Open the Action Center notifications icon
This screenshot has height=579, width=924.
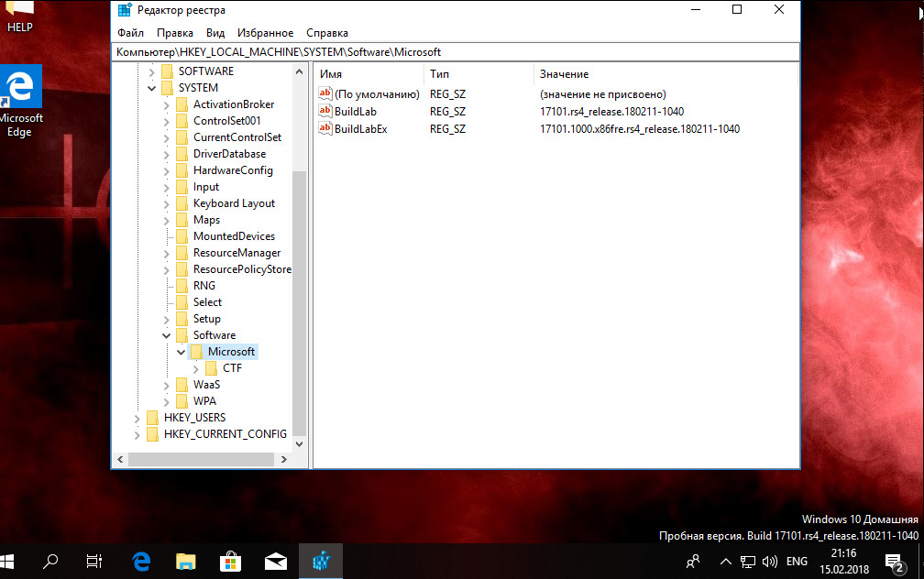(x=895, y=563)
